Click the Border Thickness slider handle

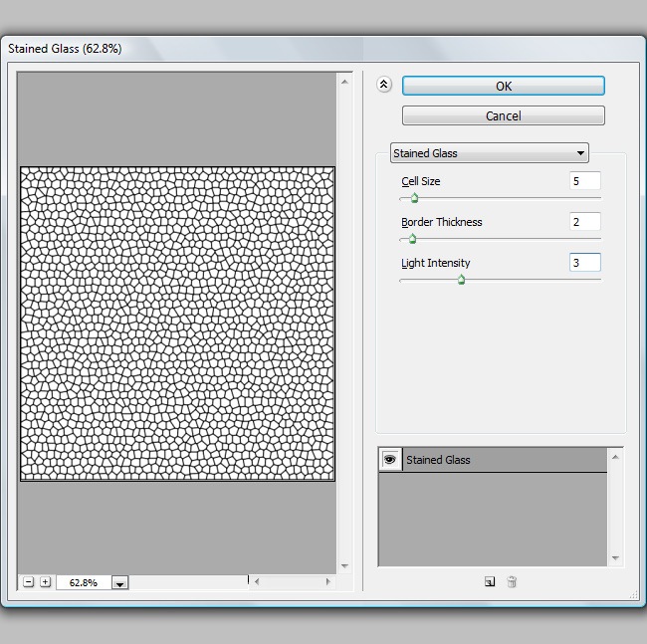(411, 239)
